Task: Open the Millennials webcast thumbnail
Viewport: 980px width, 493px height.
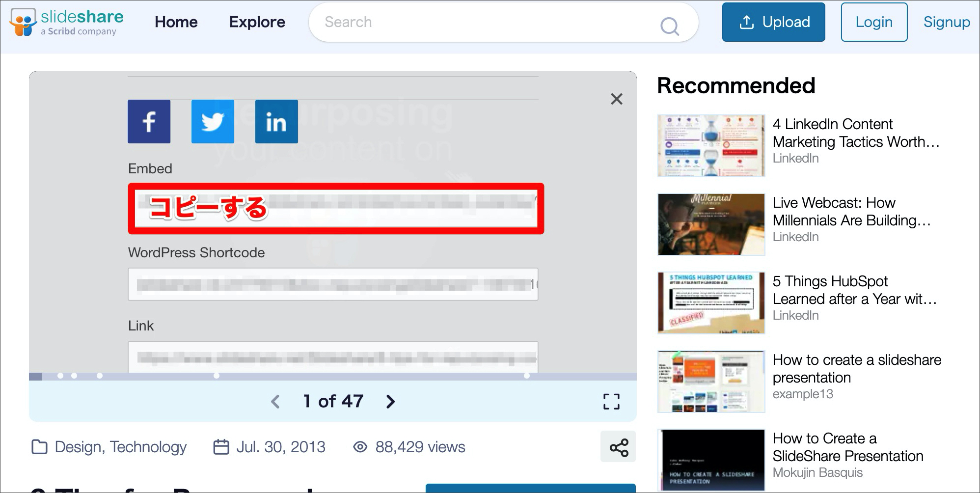Action: [711, 224]
